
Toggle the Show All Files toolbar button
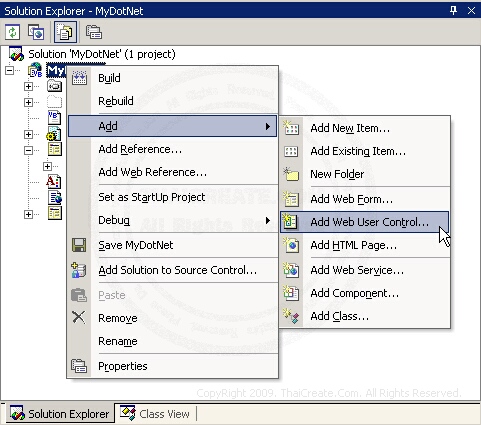tap(65, 32)
